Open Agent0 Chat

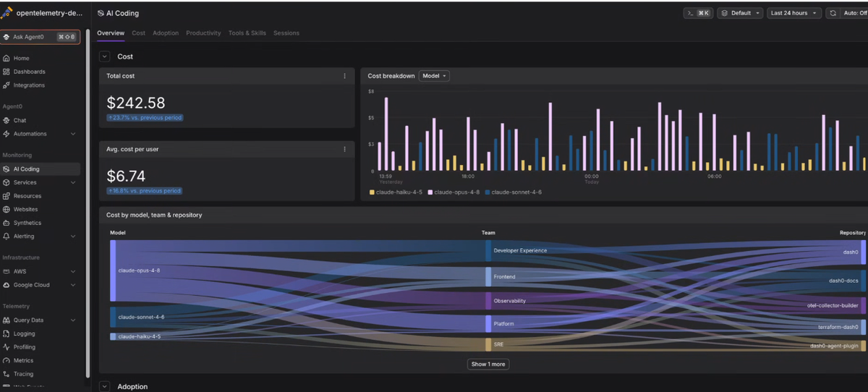pyautogui.click(x=20, y=120)
